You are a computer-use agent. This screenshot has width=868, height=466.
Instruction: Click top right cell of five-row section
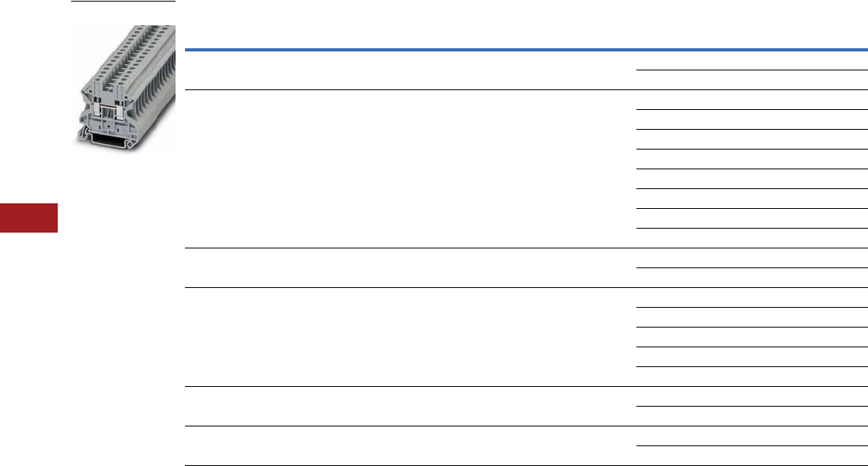(x=749, y=297)
